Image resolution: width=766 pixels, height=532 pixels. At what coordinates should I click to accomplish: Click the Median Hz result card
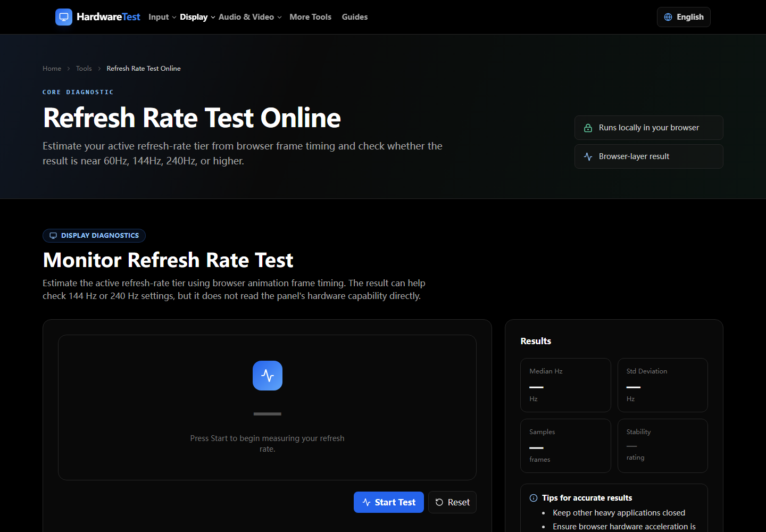pyautogui.click(x=565, y=385)
